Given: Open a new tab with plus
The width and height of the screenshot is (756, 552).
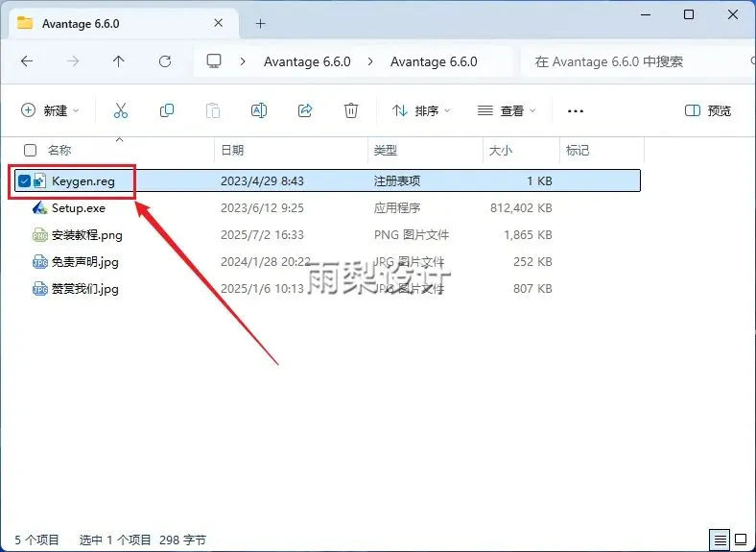Looking at the screenshot, I should pos(260,24).
